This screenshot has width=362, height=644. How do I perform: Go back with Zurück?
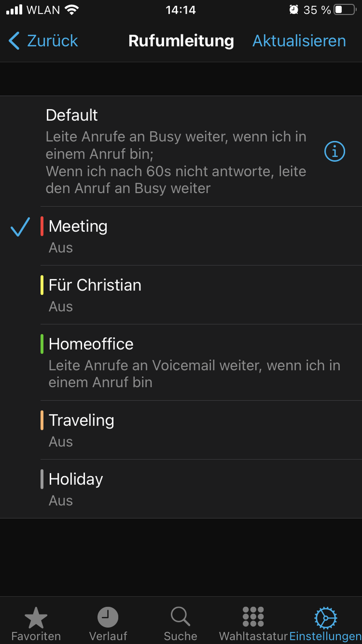[52, 41]
